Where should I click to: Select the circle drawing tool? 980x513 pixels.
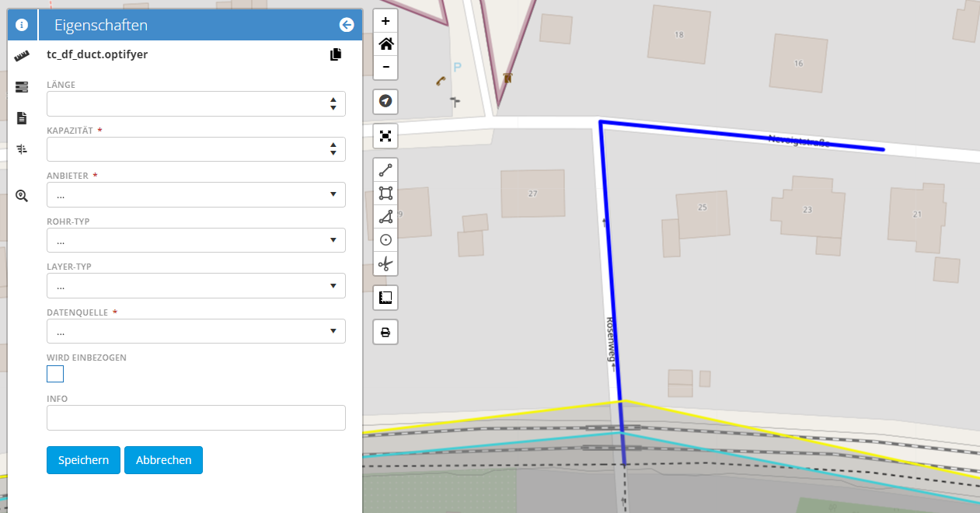click(385, 240)
